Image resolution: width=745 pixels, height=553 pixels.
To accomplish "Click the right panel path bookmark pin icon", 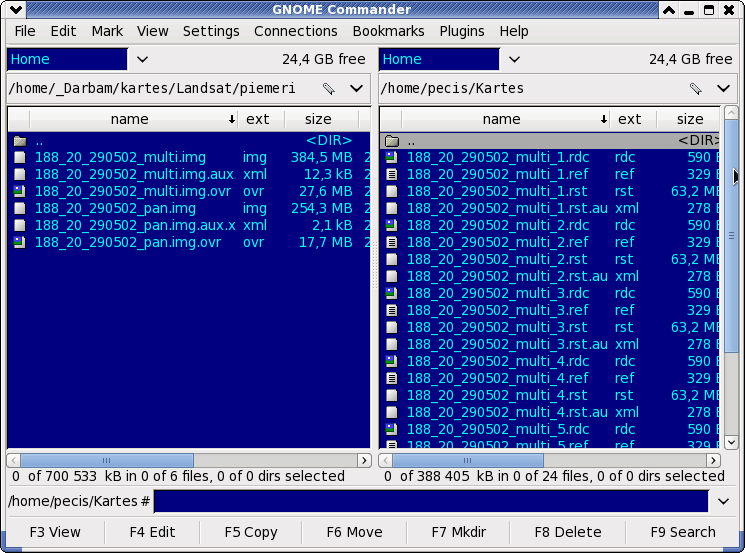I will point(696,88).
